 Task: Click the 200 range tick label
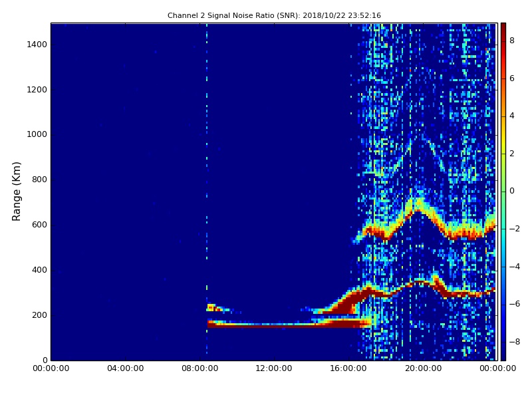pyautogui.click(x=39, y=315)
